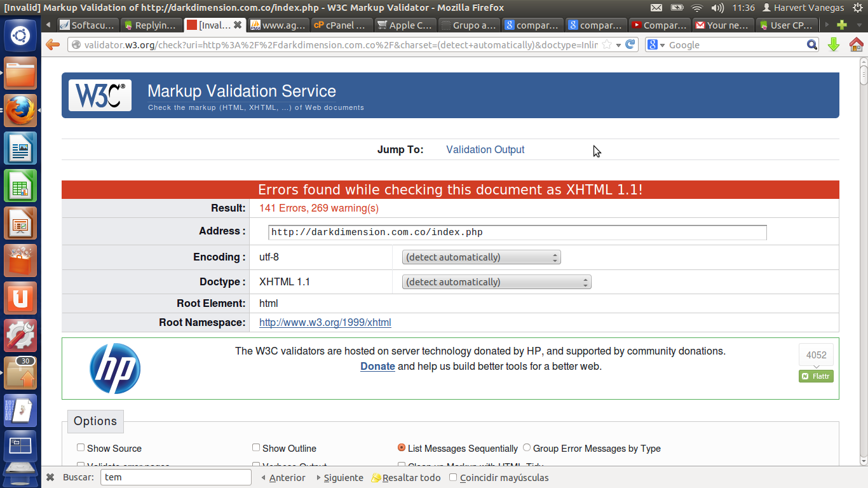Show earlier tabs with left tab arrow
This screenshot has height=488, width=868.
pyautogui.click(x=48, y=25)
